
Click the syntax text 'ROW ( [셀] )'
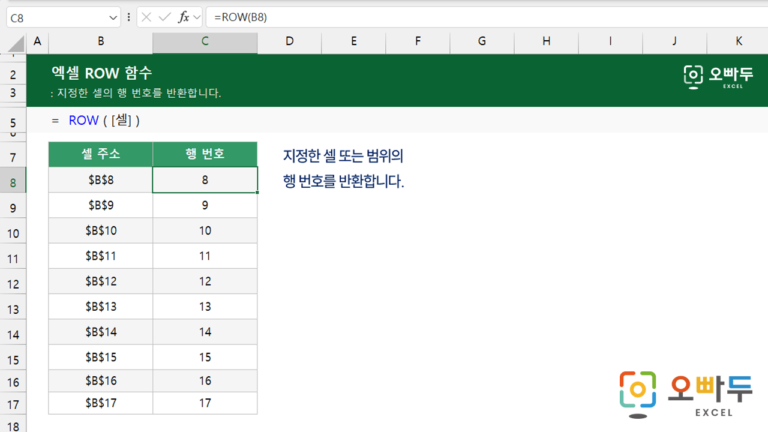(104, 120)
